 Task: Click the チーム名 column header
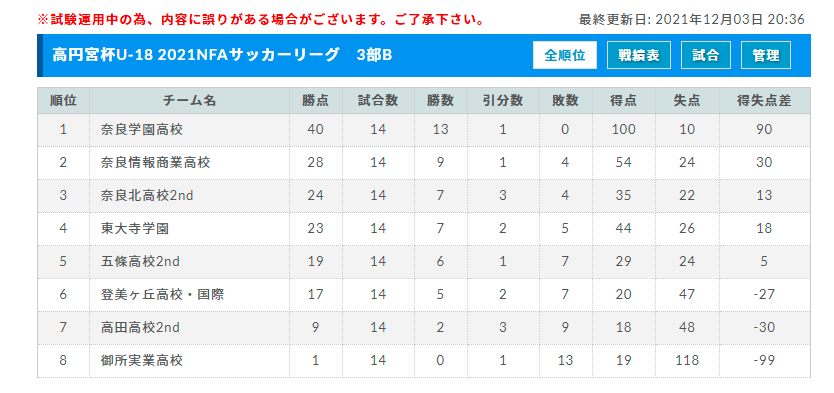(189, 101)
